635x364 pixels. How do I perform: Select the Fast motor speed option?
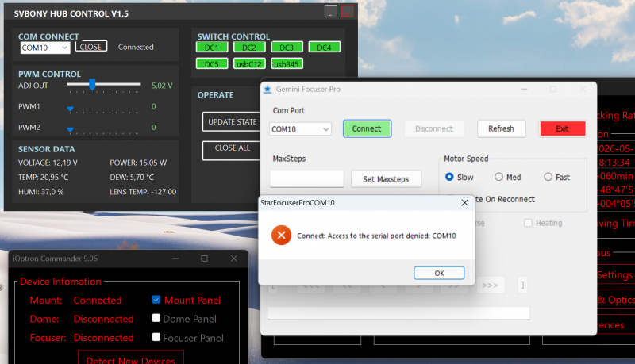[548, 177]
